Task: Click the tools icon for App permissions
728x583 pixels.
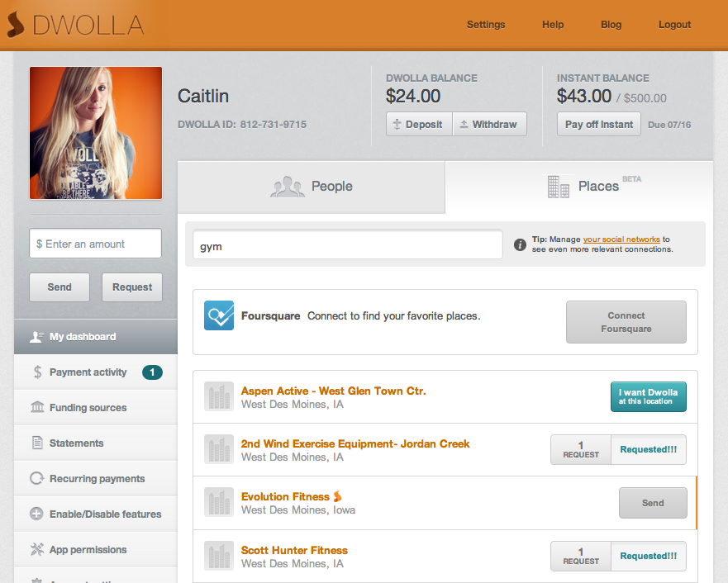Action: click(x=36, y=549)
